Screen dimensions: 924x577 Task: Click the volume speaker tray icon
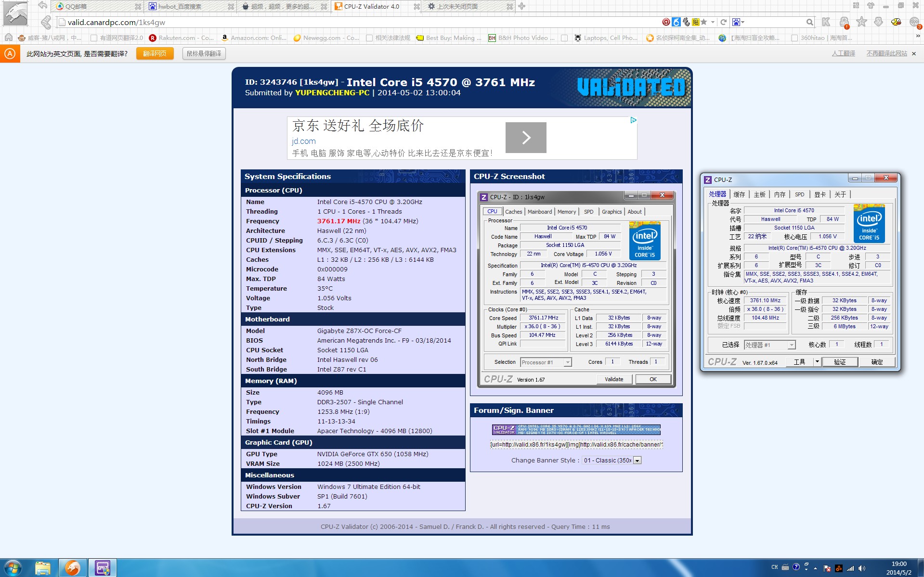[x=861, y=568]
